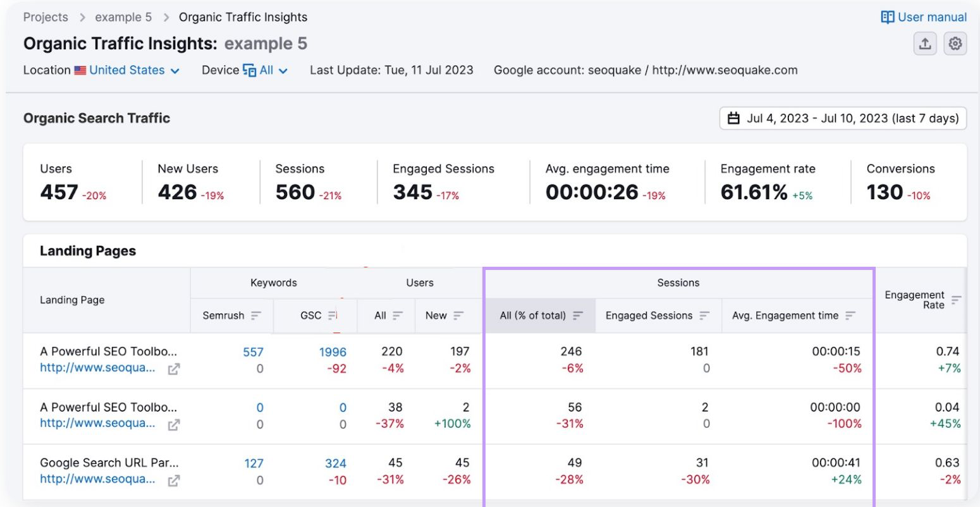Sort the Avg. Engagement time column
Screen dimensions: 980x507
[x=850, y=315]
